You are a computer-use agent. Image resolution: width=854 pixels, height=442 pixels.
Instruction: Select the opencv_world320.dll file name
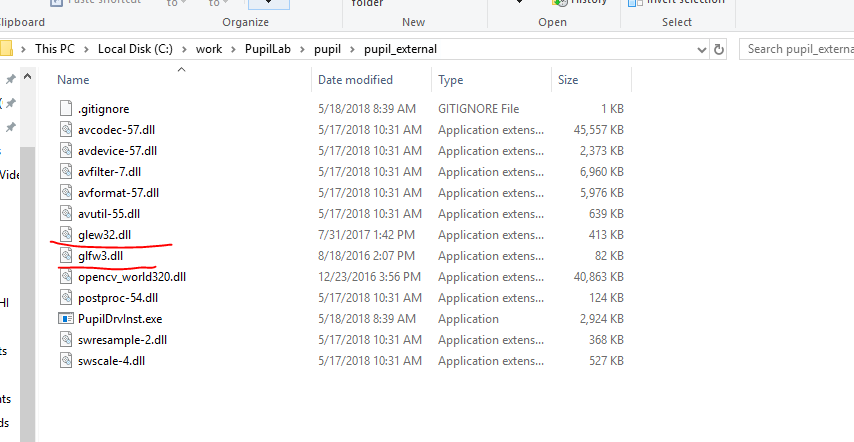coord(132,277)
